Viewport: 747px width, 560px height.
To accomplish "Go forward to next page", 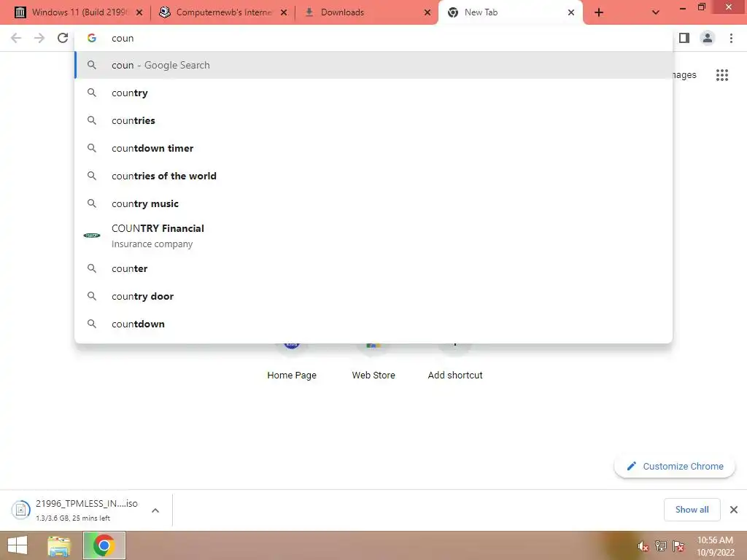I will coord(39,38).
